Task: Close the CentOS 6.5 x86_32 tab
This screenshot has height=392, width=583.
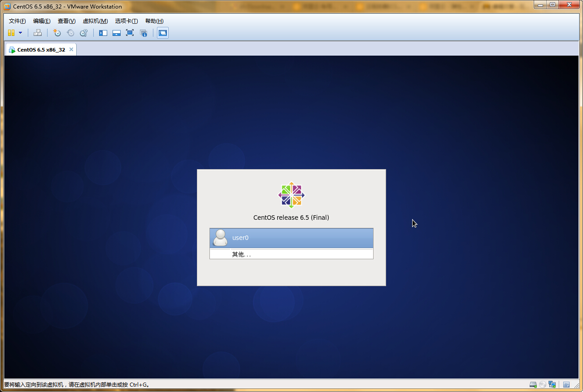Action: coord(71,49)
